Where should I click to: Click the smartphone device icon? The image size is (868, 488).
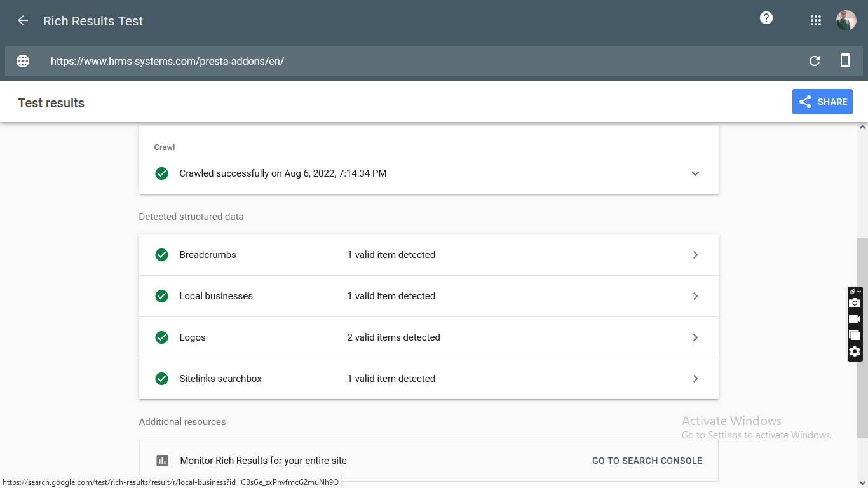pyautogui.click(x=845, y=61)
